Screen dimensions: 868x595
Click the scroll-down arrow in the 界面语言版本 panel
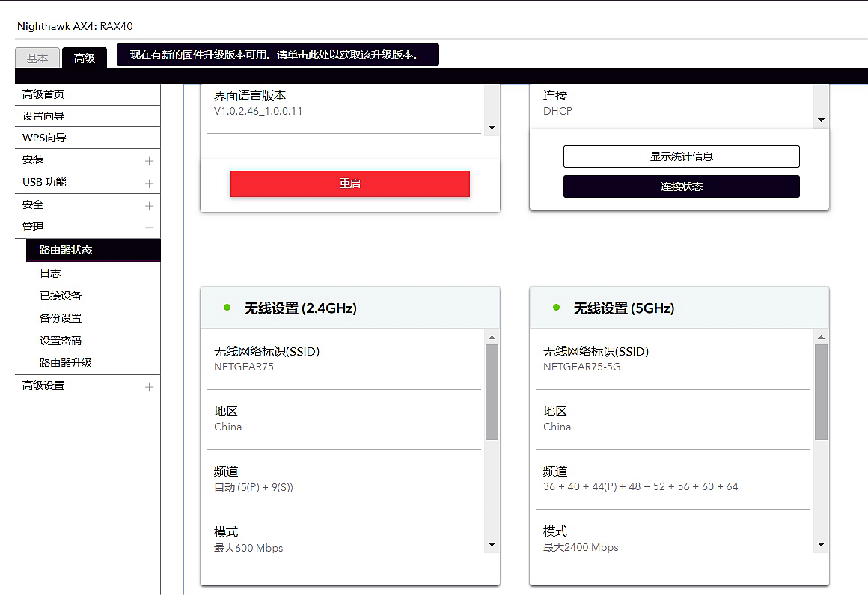tap(492, 126)
